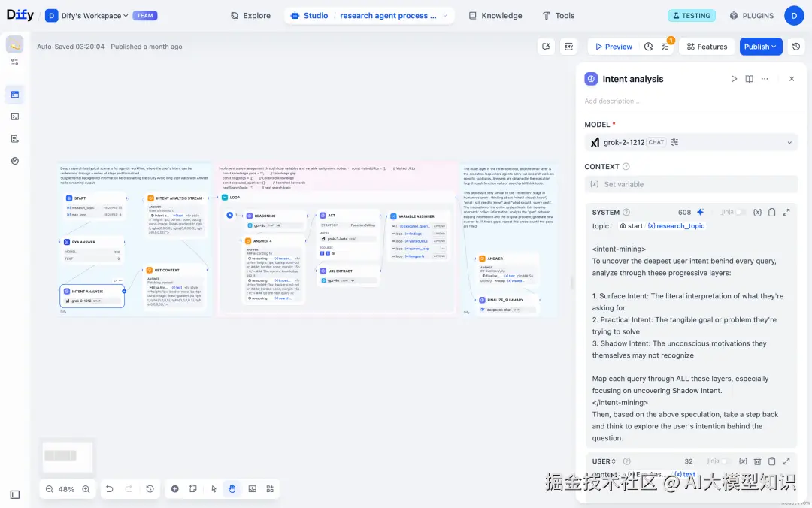The width and height of the screenshot is (812, 508).
Task: Open the Monitoring gauge sidebar icon
Action: [15, 161]
